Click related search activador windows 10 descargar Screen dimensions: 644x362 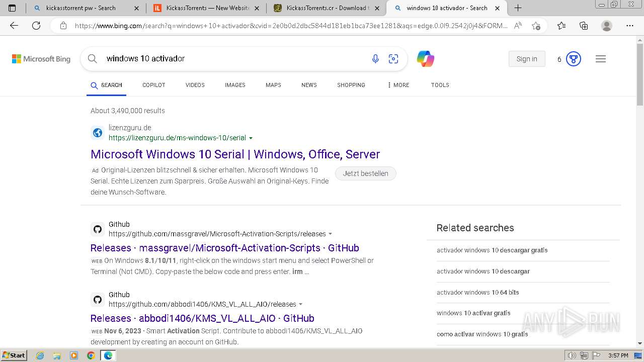pyautogui.click(x=483, y=271)
